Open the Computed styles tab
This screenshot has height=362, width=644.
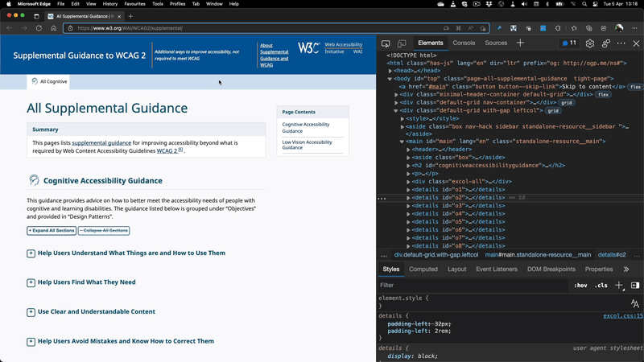pos(423,269)
